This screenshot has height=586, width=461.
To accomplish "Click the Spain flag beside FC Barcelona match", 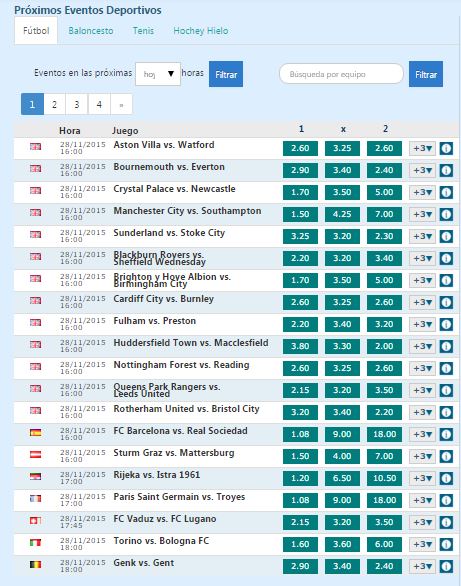I will [x=35, y=432].
